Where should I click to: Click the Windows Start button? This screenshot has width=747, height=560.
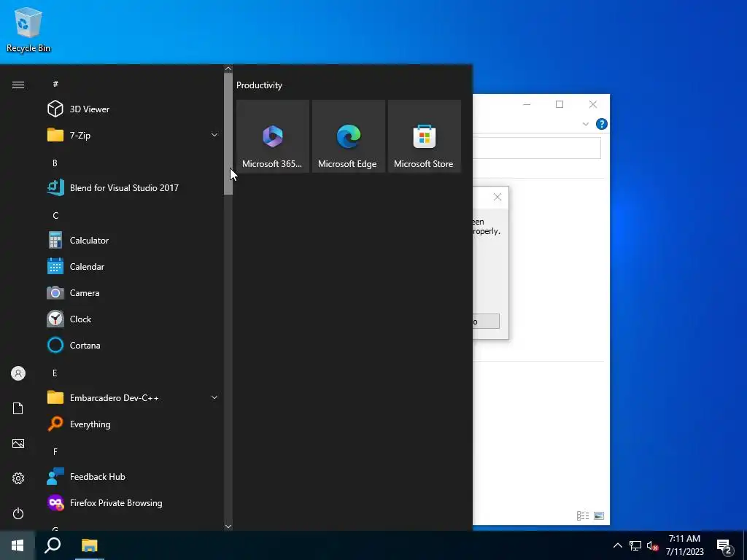pyautogui.click(x=18, y=545)
